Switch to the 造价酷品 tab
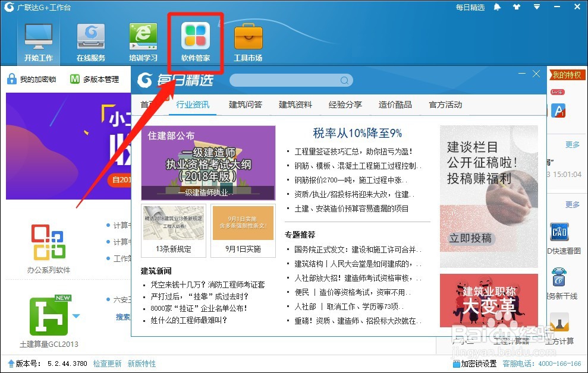 coord(395,105)
